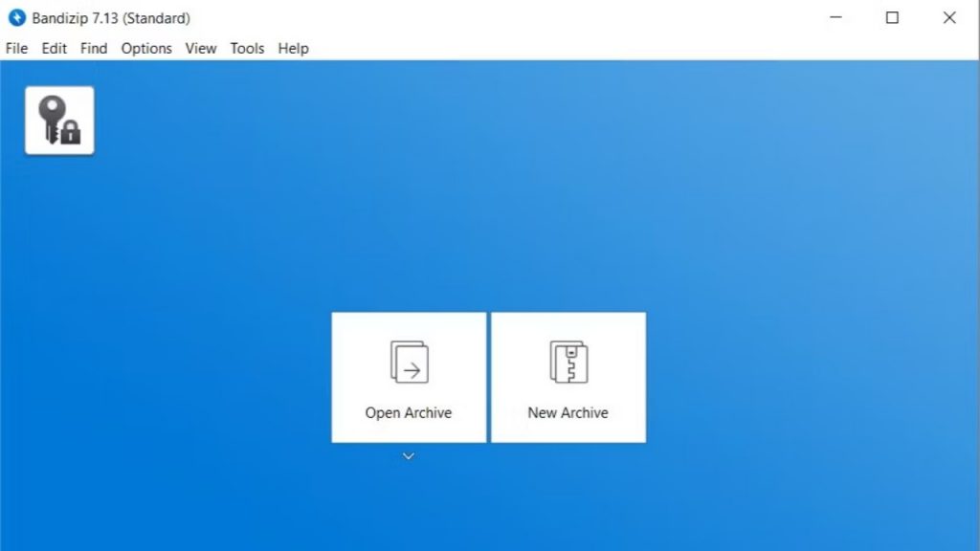Click the Bandizip logo in title bar
Screen dimensions: 980x551
[x=16, y=18]
